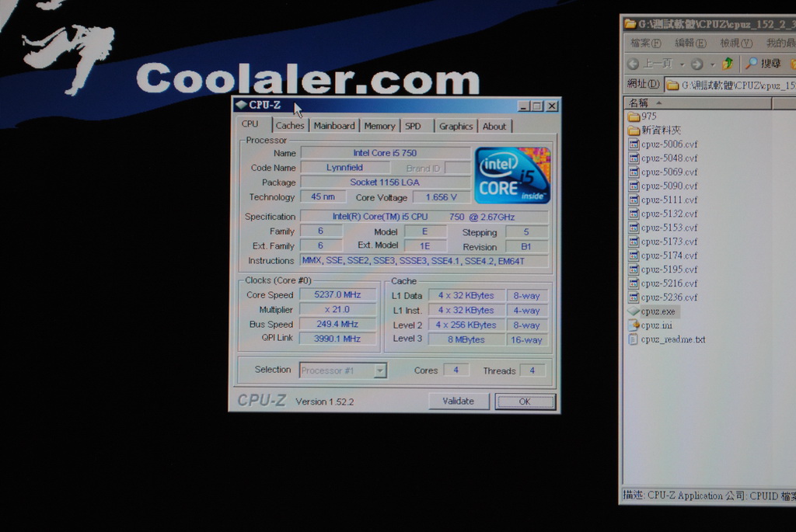Select cpuz-5111.cvf file icon

click(634, 200)
